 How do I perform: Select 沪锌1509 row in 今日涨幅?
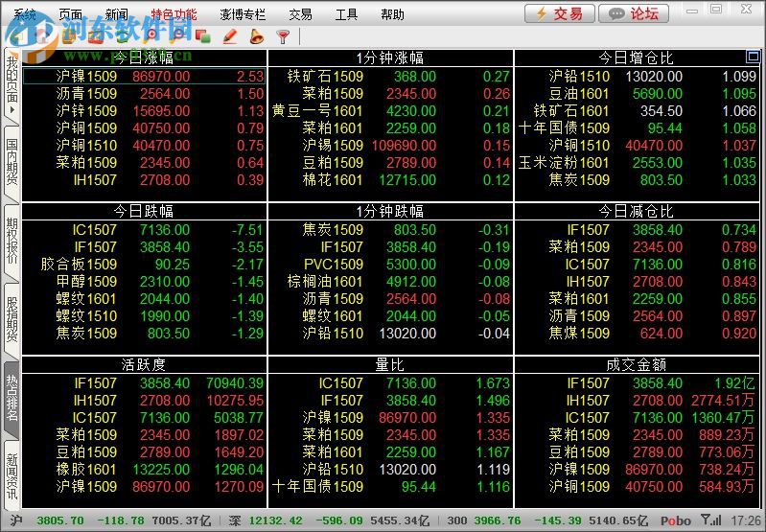pyautogui.click(x=144, y=111)
